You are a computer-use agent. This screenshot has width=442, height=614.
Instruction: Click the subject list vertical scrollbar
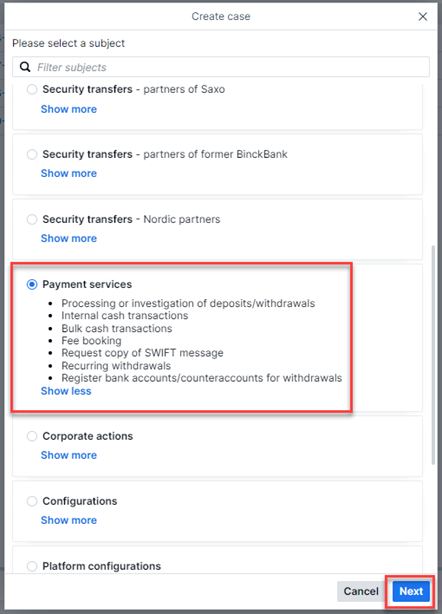pyautogui.click(x=433, y=355)
